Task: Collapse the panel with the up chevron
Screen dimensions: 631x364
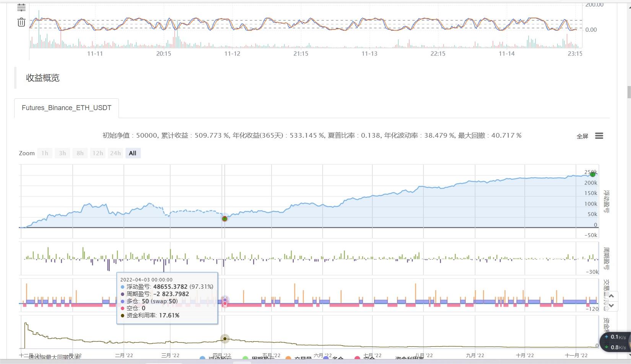Action: pyautogui.click(x=611, y=296)
